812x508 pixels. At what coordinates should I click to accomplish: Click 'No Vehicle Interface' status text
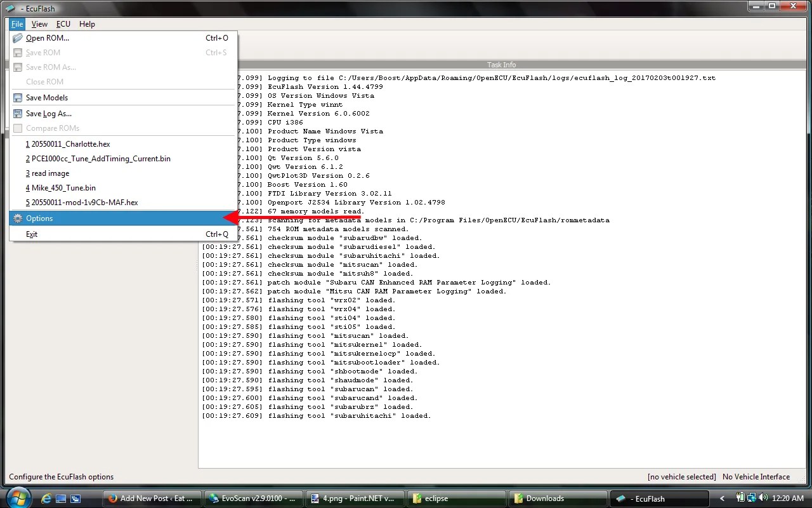coord(756,477)
